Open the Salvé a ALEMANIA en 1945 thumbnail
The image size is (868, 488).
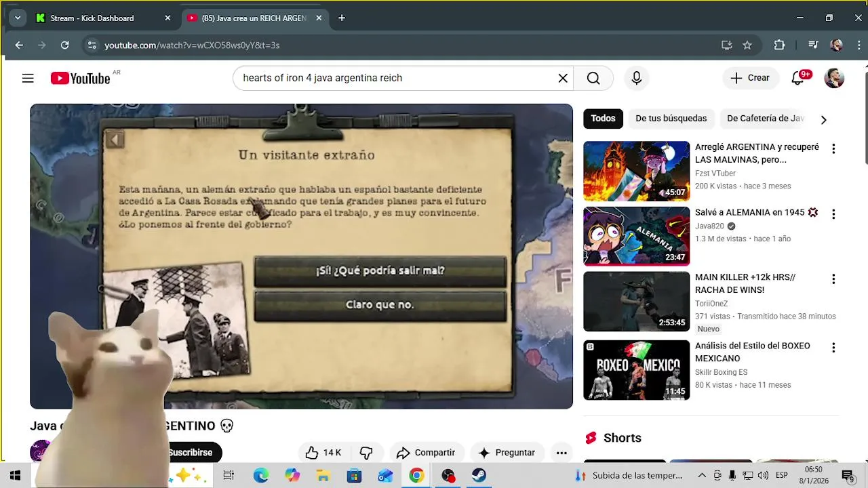pyautogui.click(x=636, y=236)
